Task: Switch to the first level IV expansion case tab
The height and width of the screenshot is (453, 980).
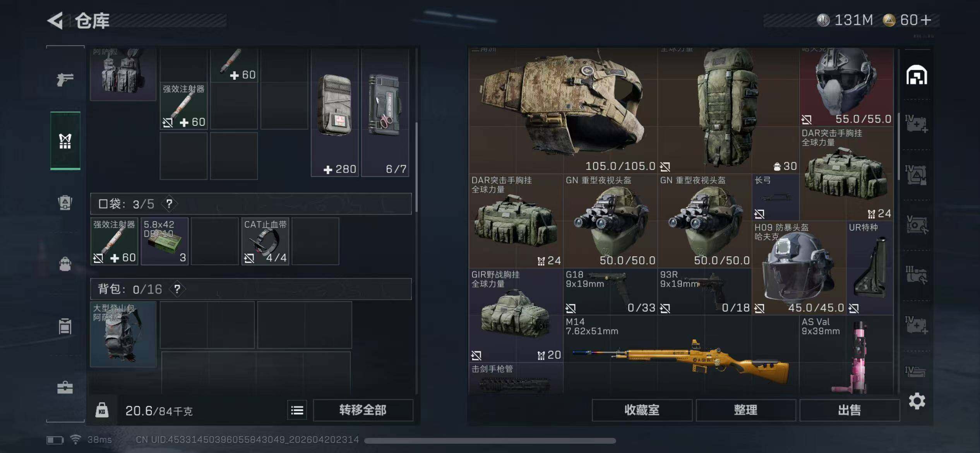Action: pos(917,124)
